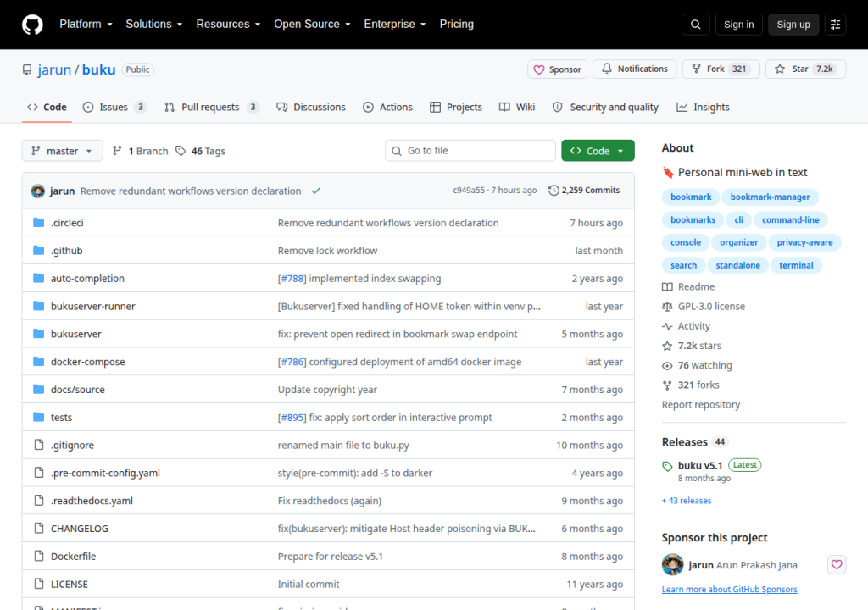Screen dimensions: 868x610
Task: Click the LICENSE file icon
Action: (39, 584)
